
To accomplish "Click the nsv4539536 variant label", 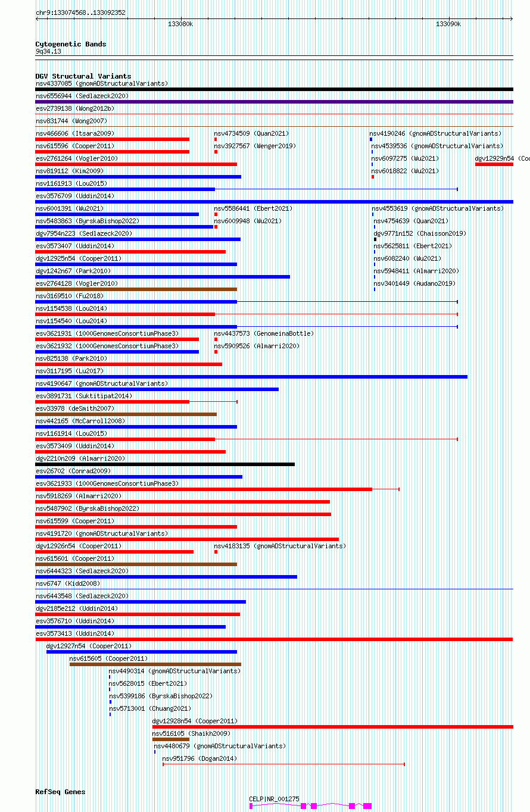I will coord(437,146).
